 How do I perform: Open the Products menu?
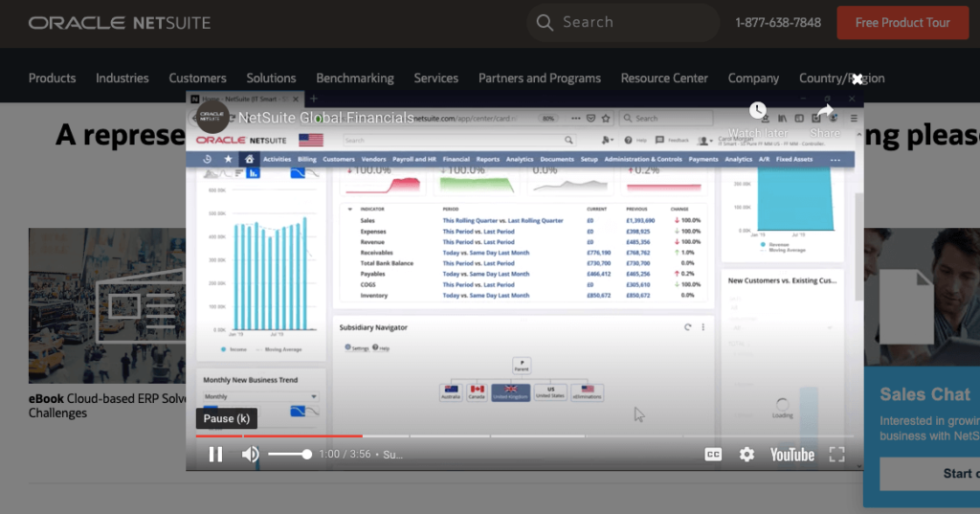click(52, 78)
